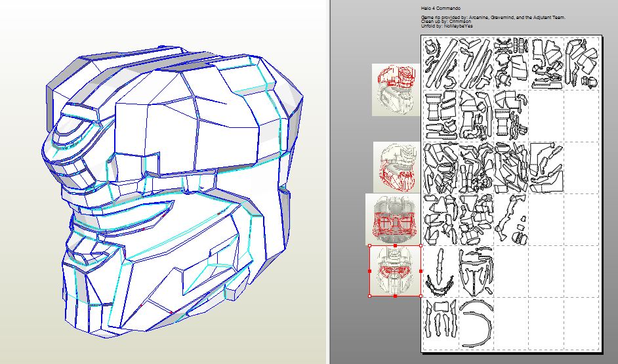Click the "Unfold by: NoMaybeYes" text

point(447,26)
